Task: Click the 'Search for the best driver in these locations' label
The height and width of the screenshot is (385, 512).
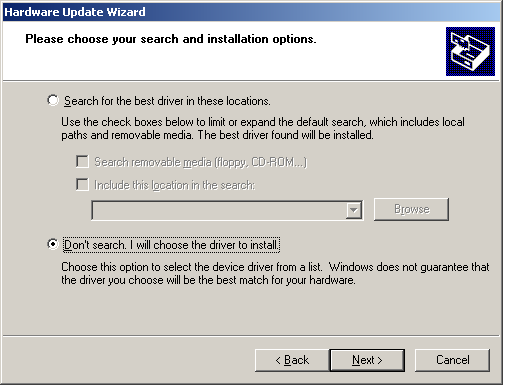Action: click(167, 101)
